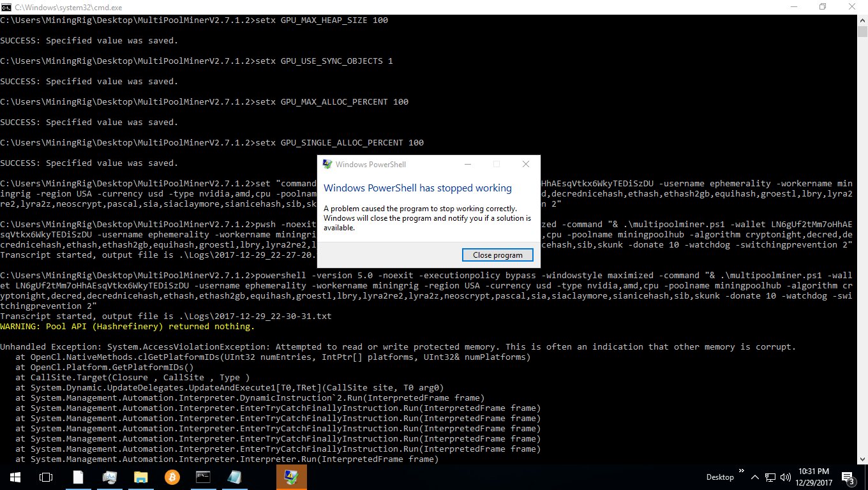868x490 pixels.
Task: Select the crashed PowerShell window in the taskbar
Action: point(291,477)
